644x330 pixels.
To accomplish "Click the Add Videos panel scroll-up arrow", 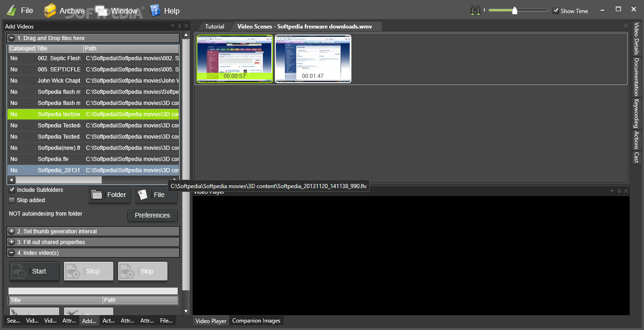I will 186,35.
